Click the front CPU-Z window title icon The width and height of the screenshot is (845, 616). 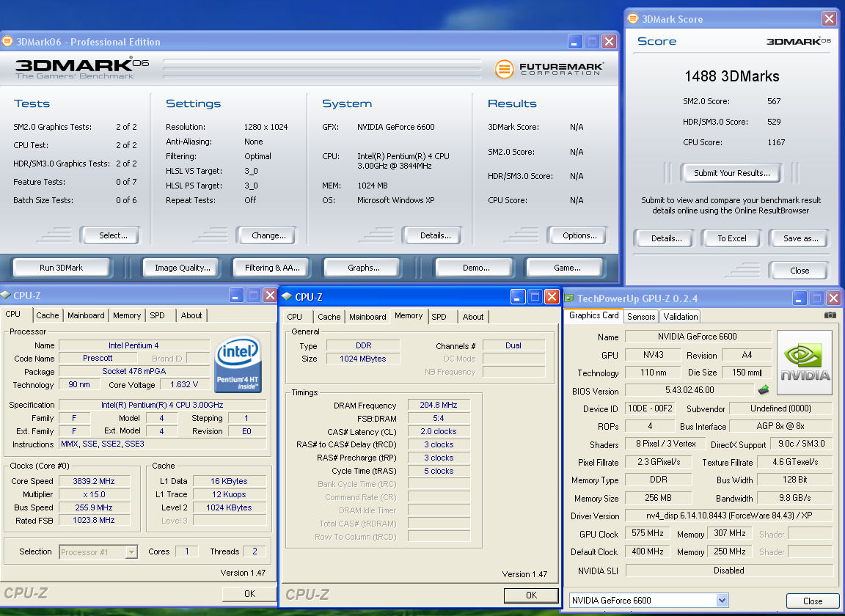pos(287,296)
